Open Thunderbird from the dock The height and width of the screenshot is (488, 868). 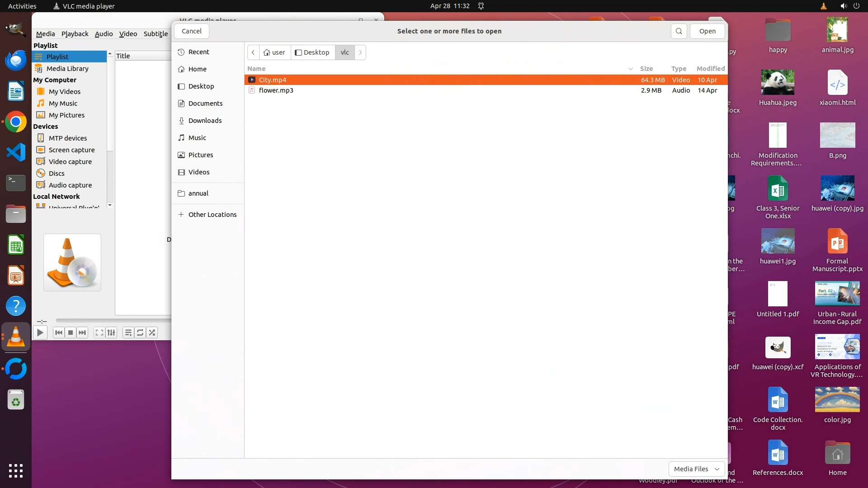tap(16, 60)
